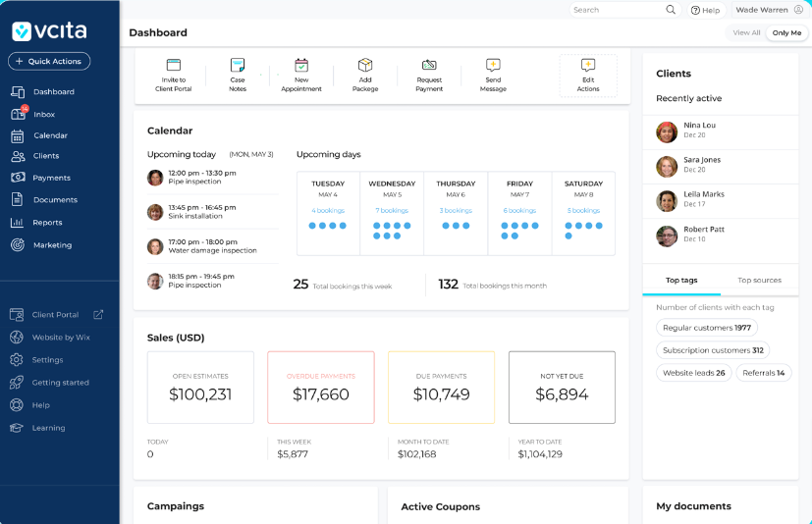The width and height of the screenshot is (812, 524).
Task: Click Subscription customers 312 tag
Action: point(713,350)
